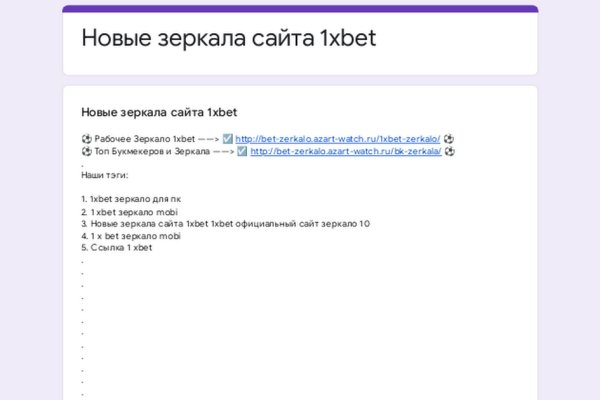This screenshot has height=400, width=600.
Task: Click the soccer ball after the bk-zerkala link
Action: [449, 152]
